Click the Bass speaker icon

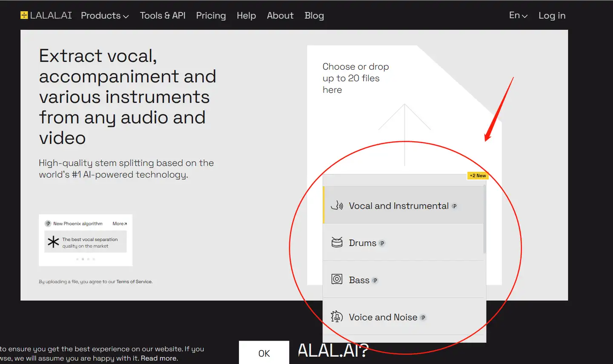point(337,279)
